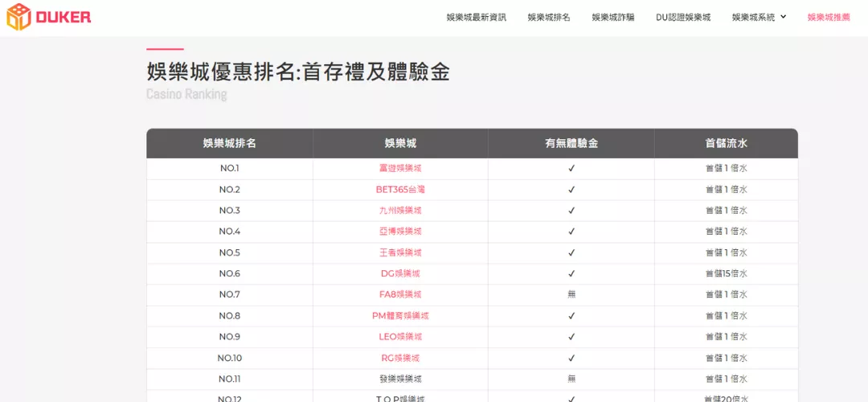This screenshot has width=868, height=402.
Task: Click the Casino Ranking subtitle
Action: pos(186,94)
